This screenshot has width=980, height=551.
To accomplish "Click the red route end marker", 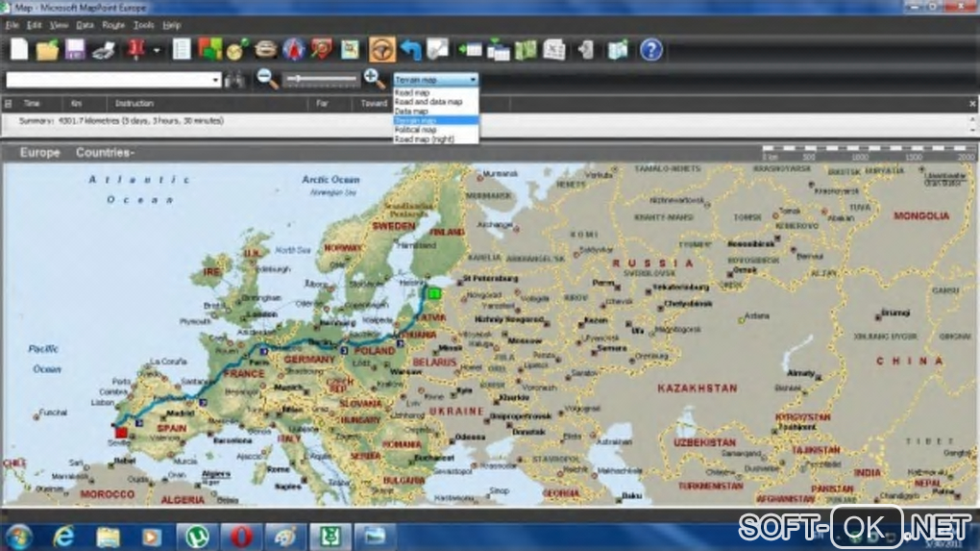I will pyautogui.click(x=121, y=432).
